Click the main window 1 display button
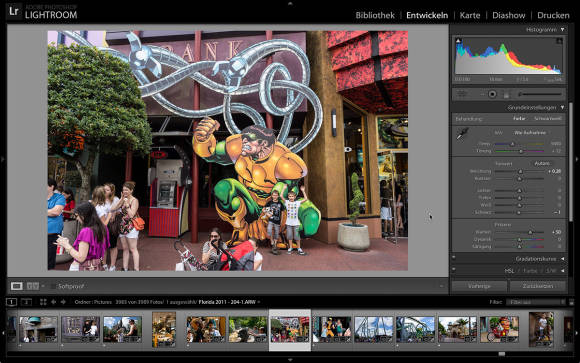This screenshot has width=580, height=363. 11,302
